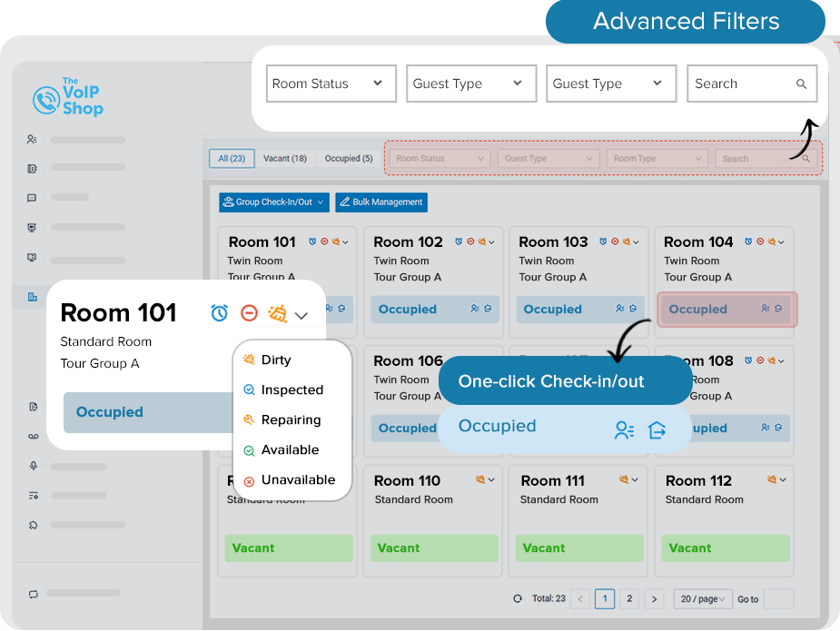Click the Room 111 title text

553,480
